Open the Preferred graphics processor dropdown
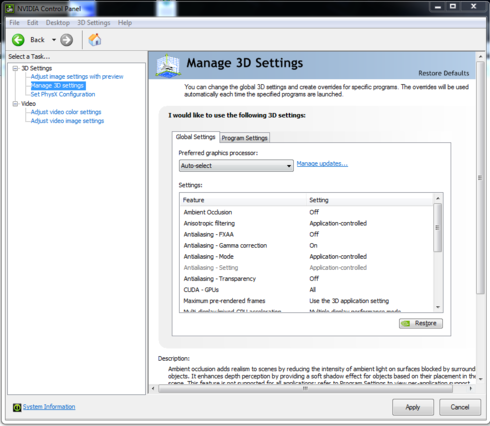Image resolution: width=490 pixels, height=426 pixels. coord(236,166)
